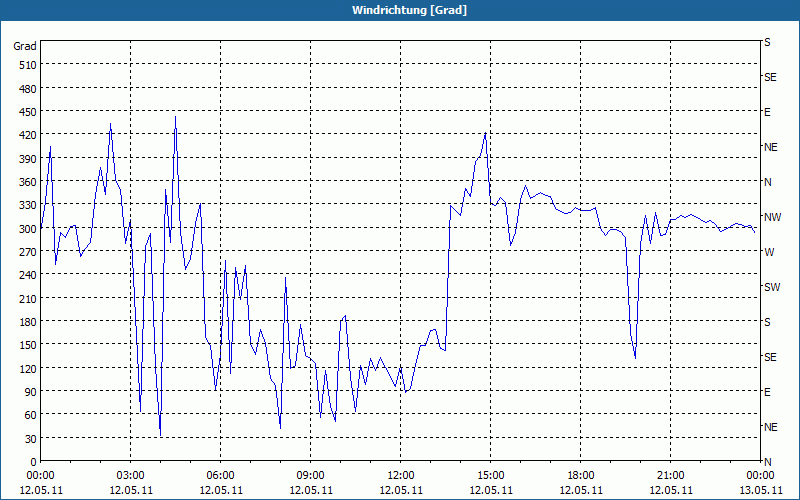The image size is (800, 500).
Task: Pick the 300 degree axis label
Action: [28, 229]
